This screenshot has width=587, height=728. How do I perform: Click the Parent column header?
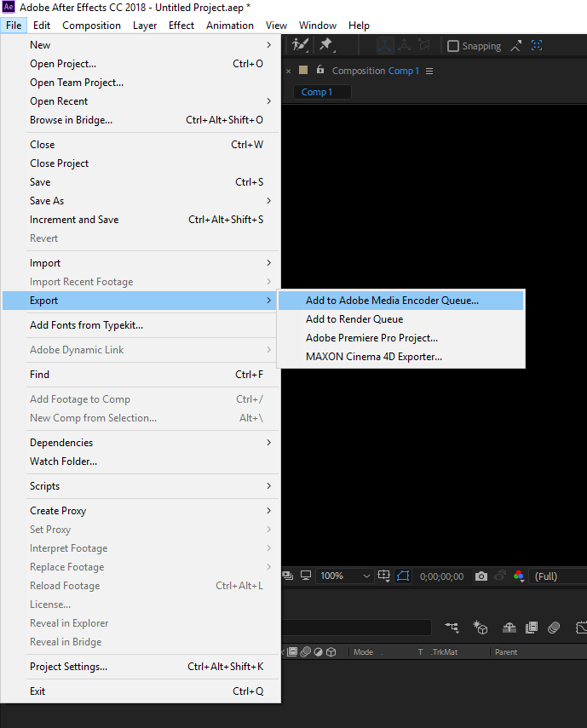[506, 652]
